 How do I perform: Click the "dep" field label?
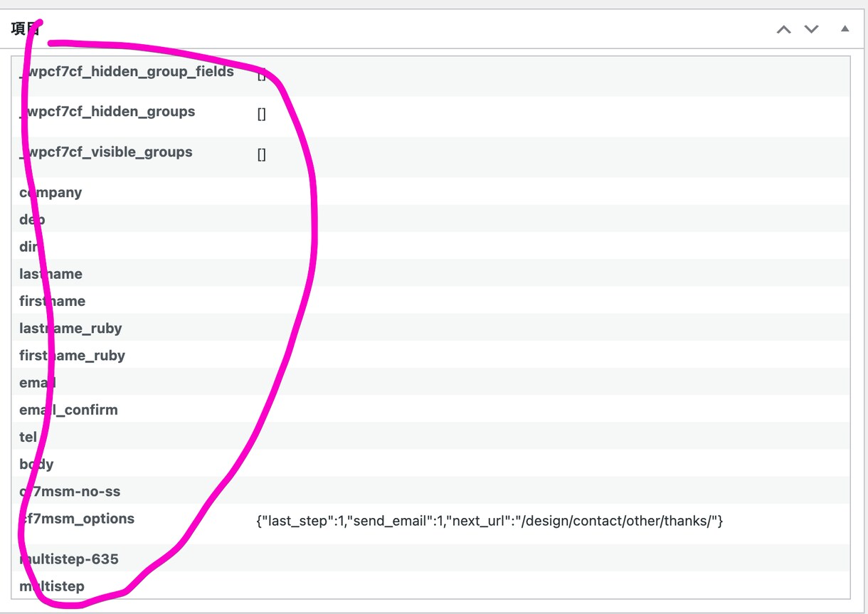[x=32, y=220]
